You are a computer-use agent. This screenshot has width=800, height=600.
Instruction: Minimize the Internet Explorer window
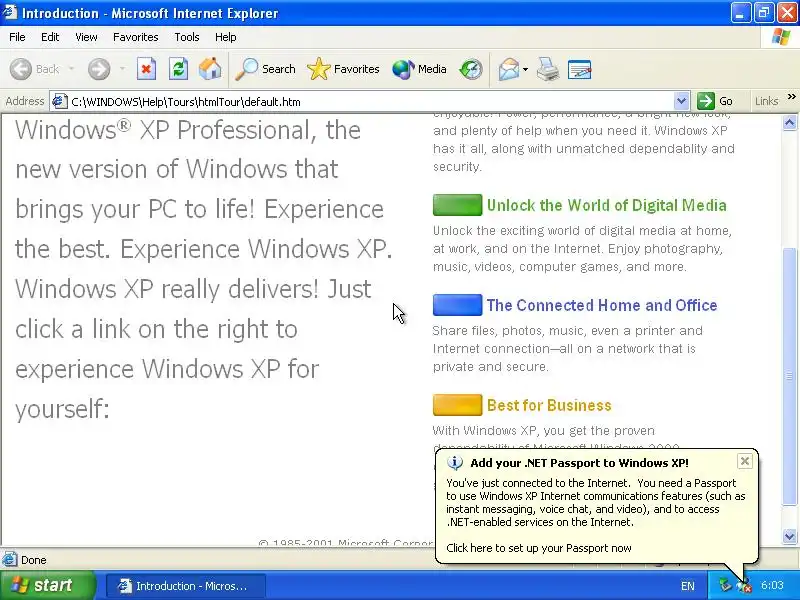click(740, 13)
